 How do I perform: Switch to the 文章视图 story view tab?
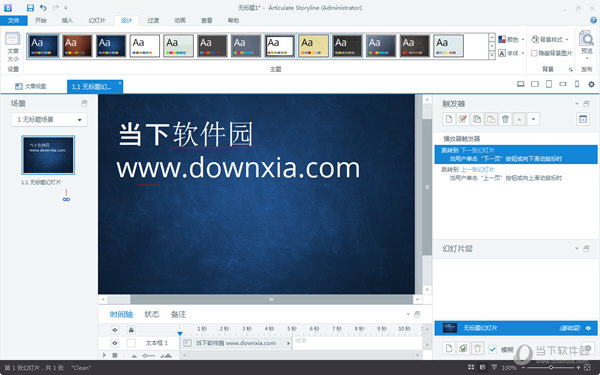coord(31,86)
